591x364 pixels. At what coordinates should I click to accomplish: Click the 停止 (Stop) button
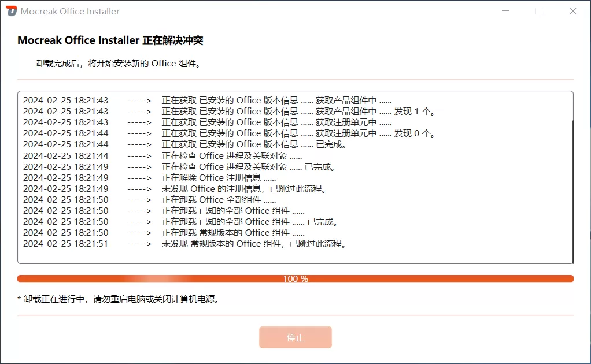295,337
